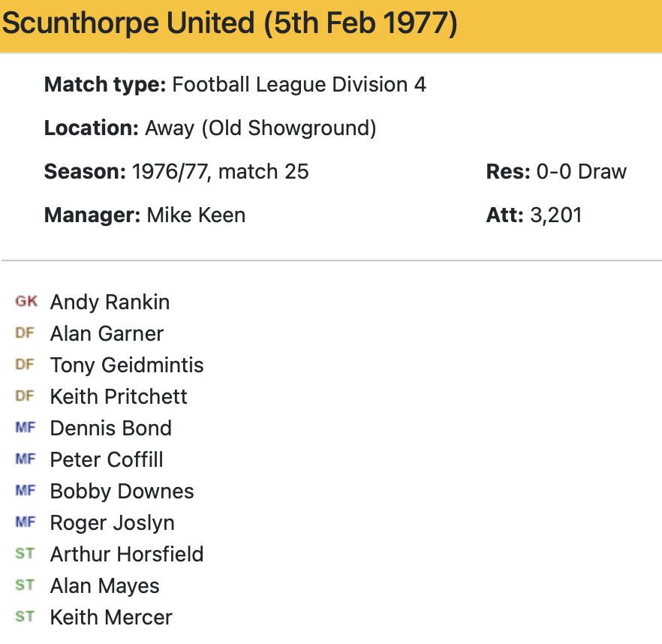Select Alan Mayes from the lineup

104,585
